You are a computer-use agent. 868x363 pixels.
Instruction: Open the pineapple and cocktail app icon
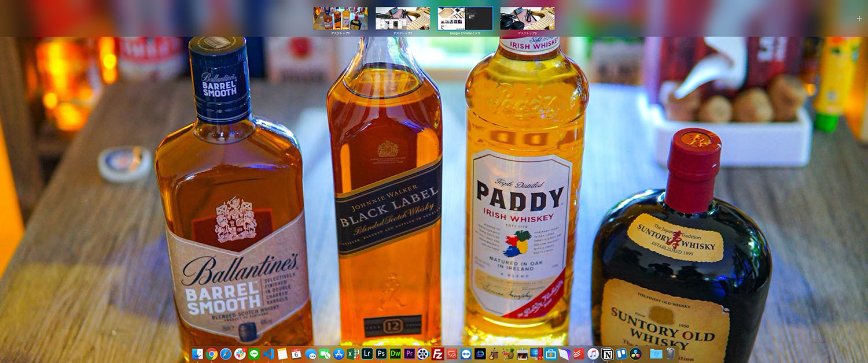508,354
